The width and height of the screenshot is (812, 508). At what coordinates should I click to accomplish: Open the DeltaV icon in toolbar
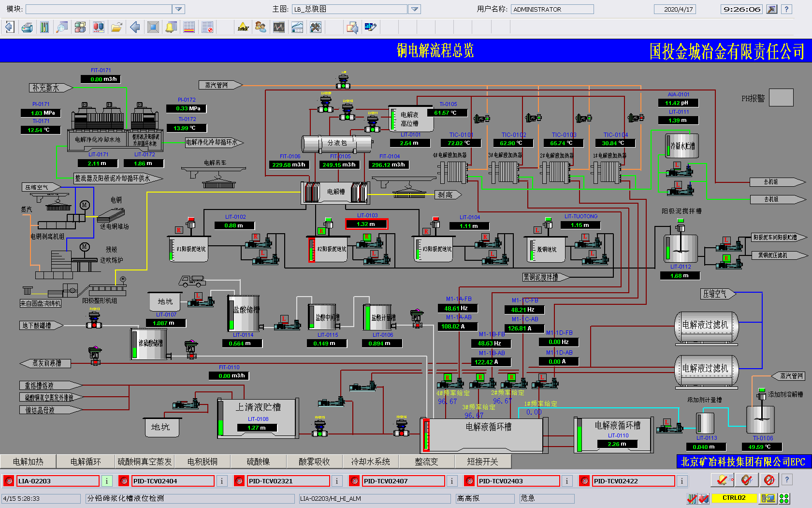tap(243, 28)
